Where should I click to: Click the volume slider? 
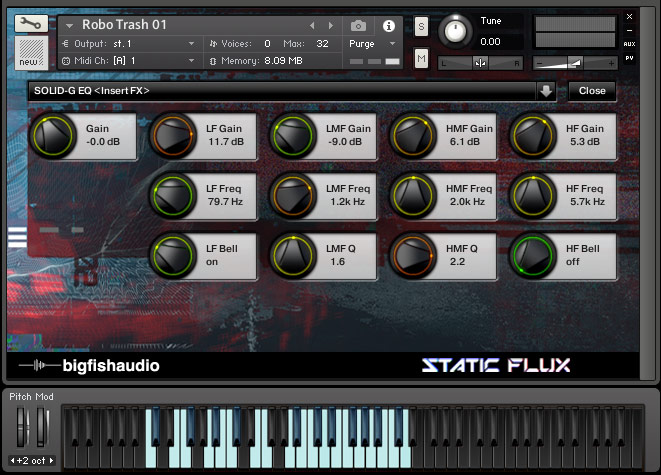[575, 63]
